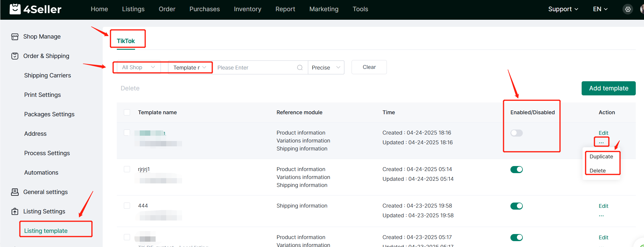The image size is (644, 247).
Task: Click the 4Seller logo icon
Action: [x=15, y=9]
